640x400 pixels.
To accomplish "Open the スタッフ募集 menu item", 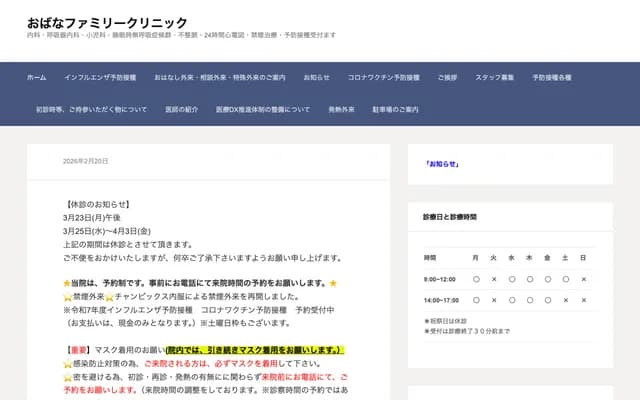I will click(495, 77).
